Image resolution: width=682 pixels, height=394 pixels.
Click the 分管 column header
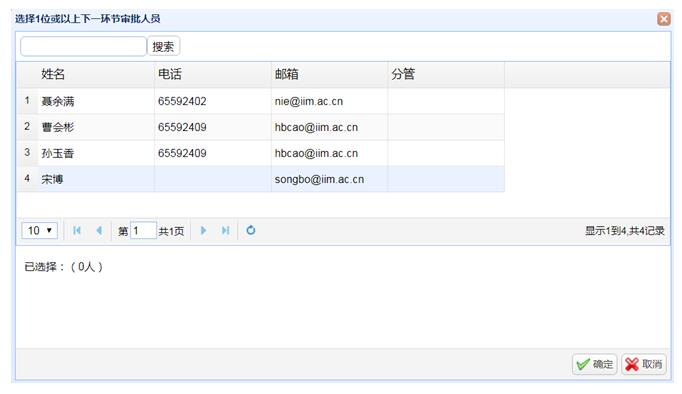(446, 74)
